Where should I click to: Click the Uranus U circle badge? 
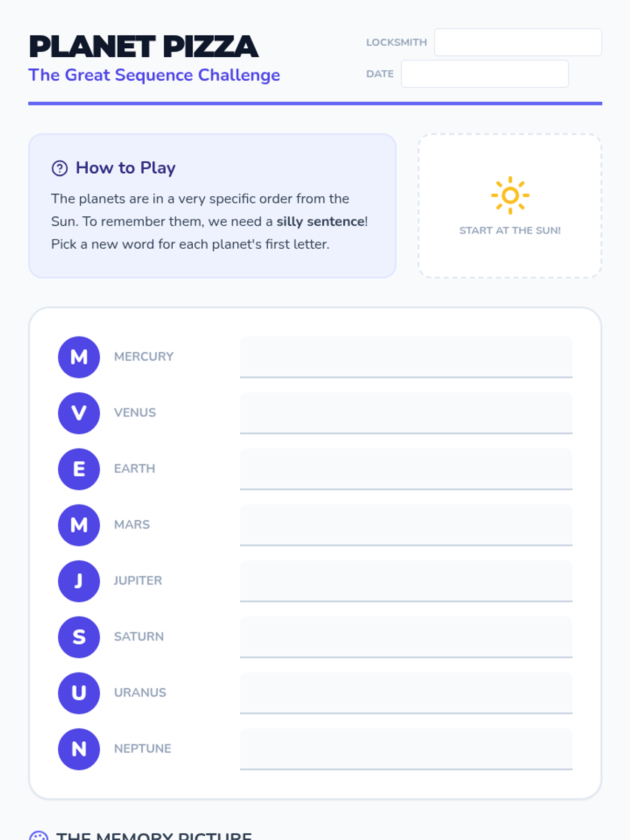pyautogui.click(x=79, y=693)
